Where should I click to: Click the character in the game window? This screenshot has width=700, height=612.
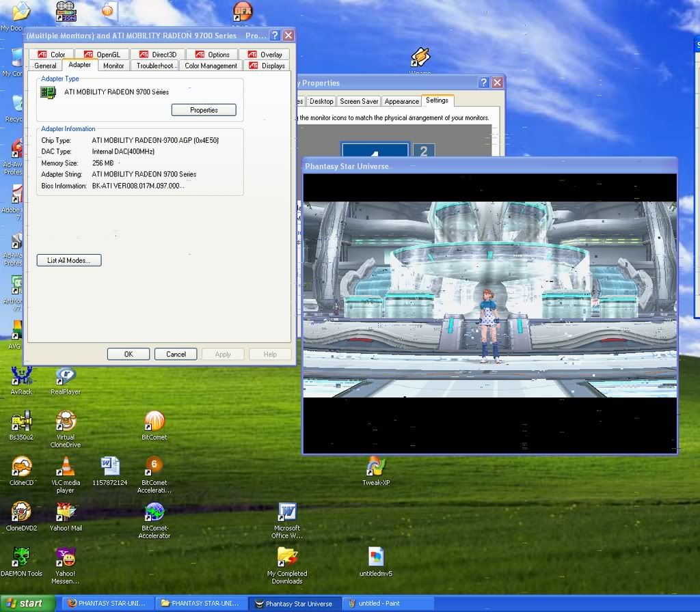pyautogui.click(x=489, y=326)
